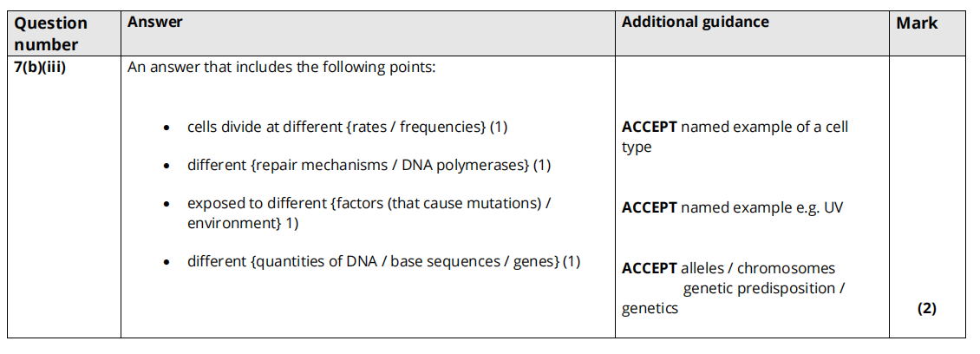The height and width of the screenshot is (354, 980).
Task: Click the "repair mechanisms / DNA polymerases" line
Action: (x=369, y=165)
